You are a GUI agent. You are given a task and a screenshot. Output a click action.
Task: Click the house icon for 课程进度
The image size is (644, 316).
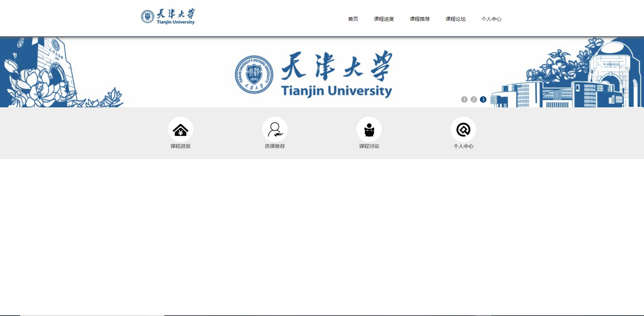click(x=180, y=129)
